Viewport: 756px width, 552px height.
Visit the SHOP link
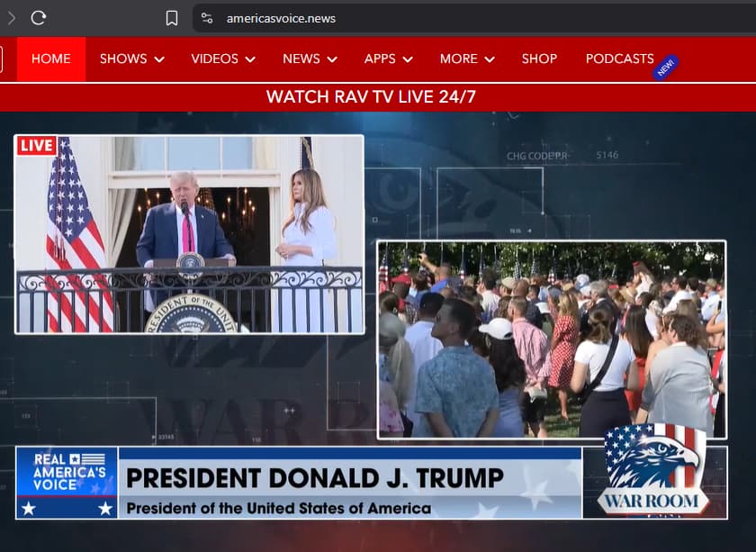(539, 59)
